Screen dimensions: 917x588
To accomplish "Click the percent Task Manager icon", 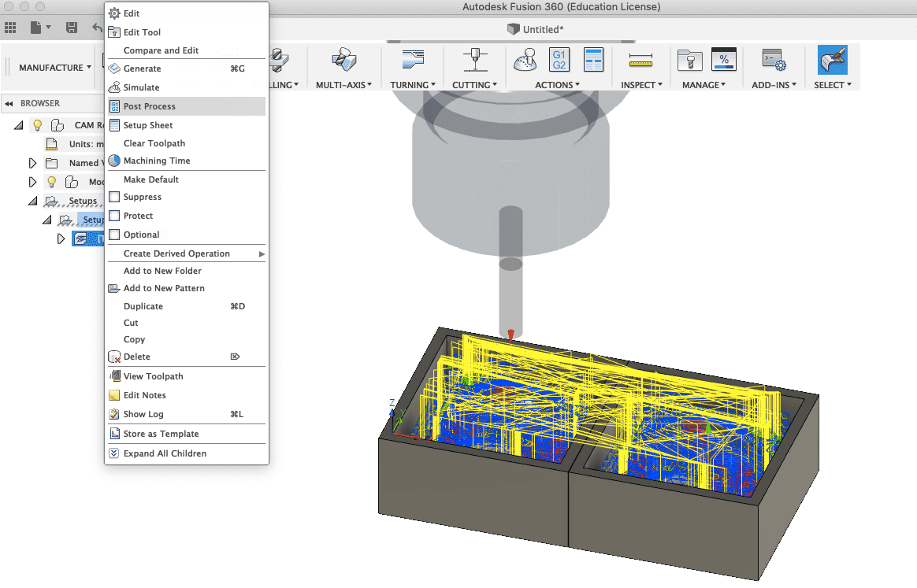I will (724, 60).
